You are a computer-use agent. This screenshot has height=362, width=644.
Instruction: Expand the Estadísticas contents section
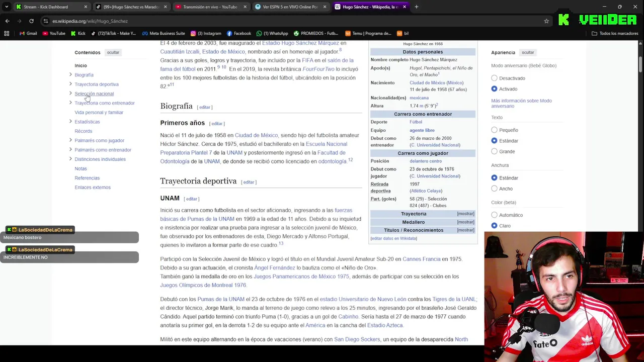click(70, 122)
